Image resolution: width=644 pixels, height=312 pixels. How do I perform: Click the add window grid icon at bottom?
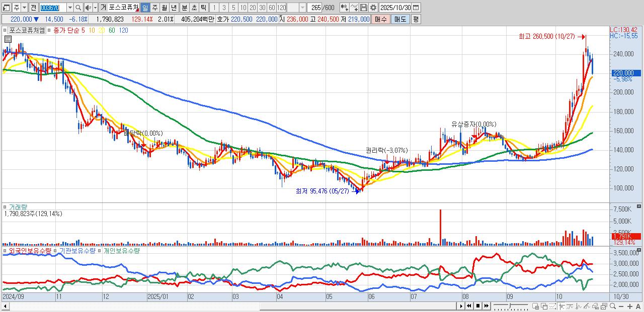coord(536,306)
